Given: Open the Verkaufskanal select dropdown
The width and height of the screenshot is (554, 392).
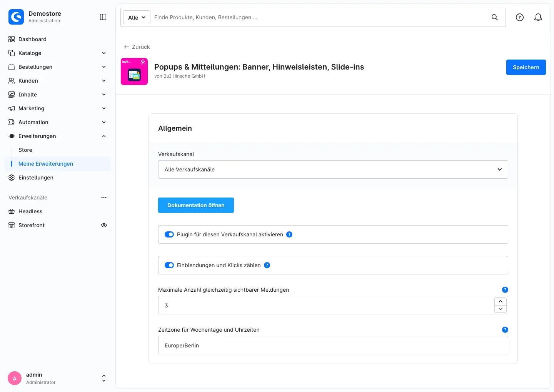Looking at the screenshot, I should 333,169.
